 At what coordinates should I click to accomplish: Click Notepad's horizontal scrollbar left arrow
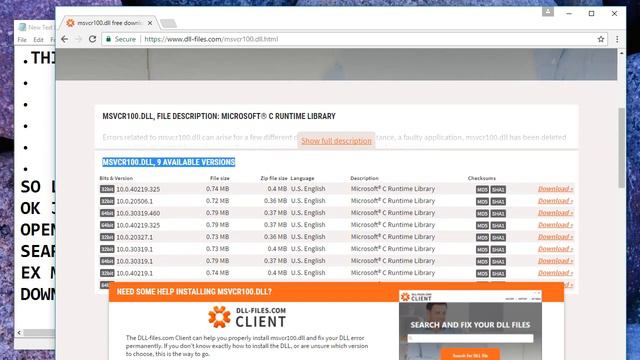click(x=19, y=333)
